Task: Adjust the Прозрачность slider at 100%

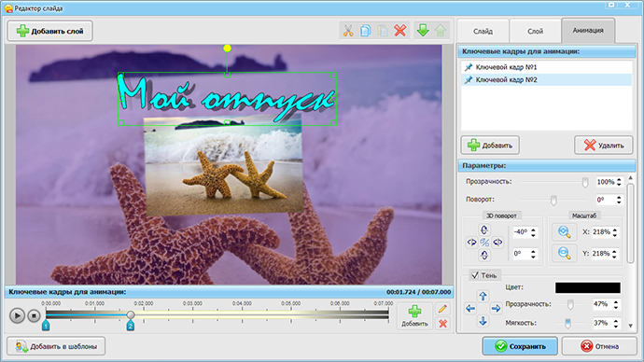Action: click(x=585, y=182)
